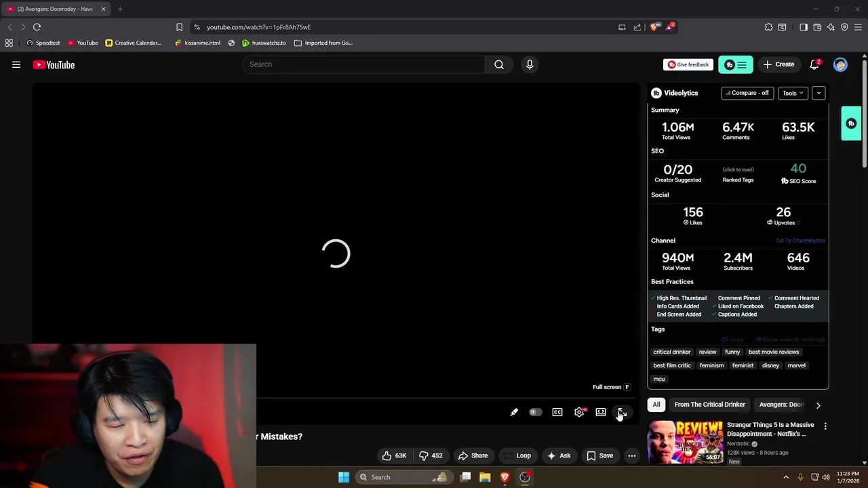868x488 pixels.
Task: Click the browser address bar URL
Action: pos(258,27)
